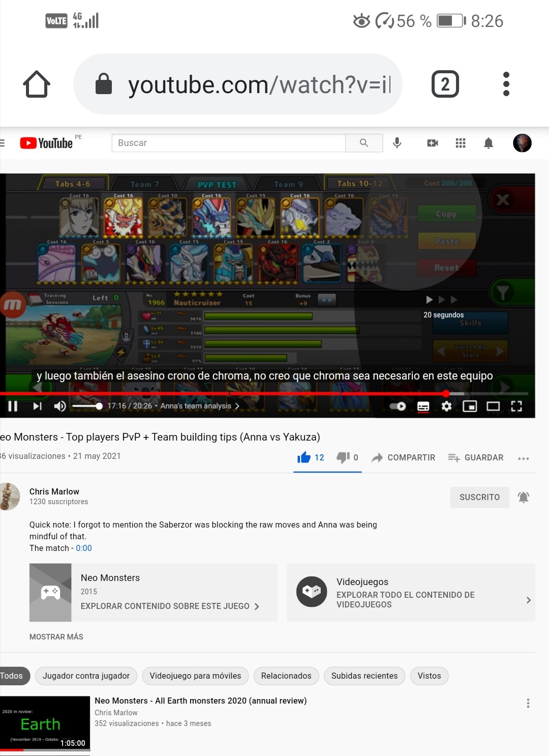This screenshot has width=549, height=756.
Task: Open the three-dot more actions below video
Action: pyautogui.click(x=524, y=458)
